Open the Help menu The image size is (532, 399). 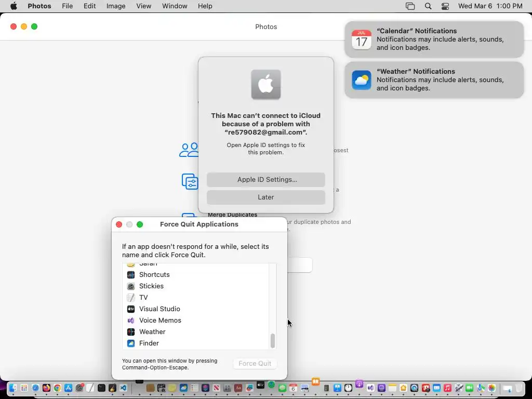coord(205,6)
